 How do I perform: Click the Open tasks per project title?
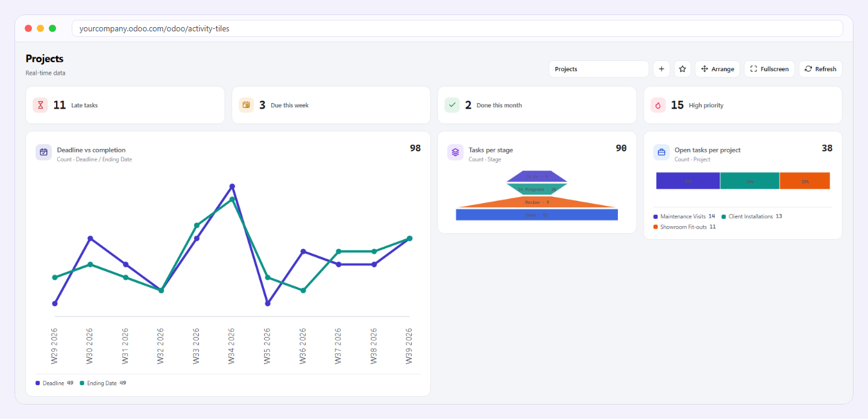point(708,150)
